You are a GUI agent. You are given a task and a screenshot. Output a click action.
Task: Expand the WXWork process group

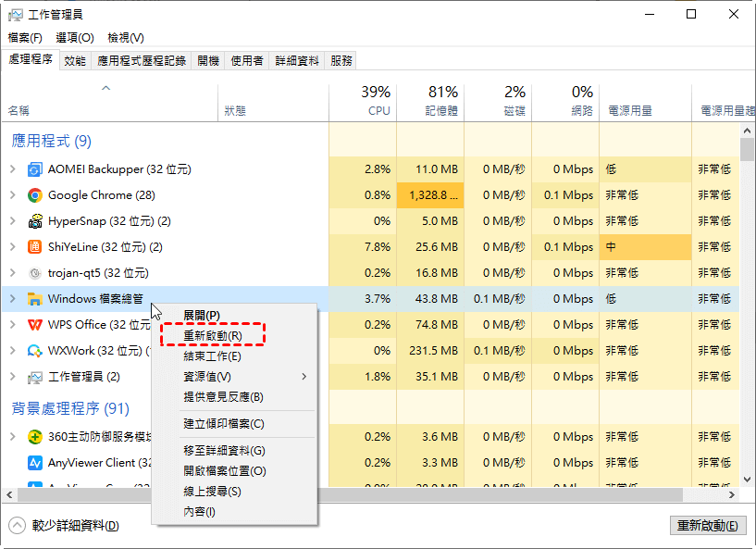pyautogui.click(x=13, y=350)
